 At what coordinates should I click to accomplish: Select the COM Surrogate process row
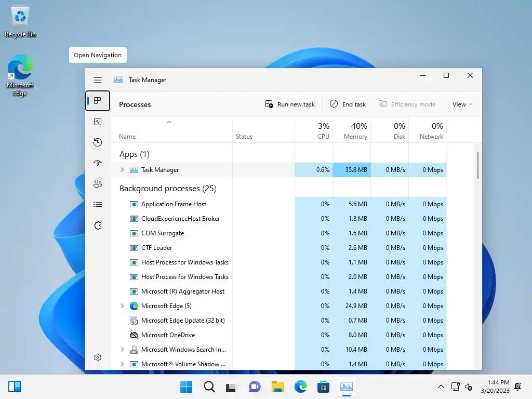[279, 233]
